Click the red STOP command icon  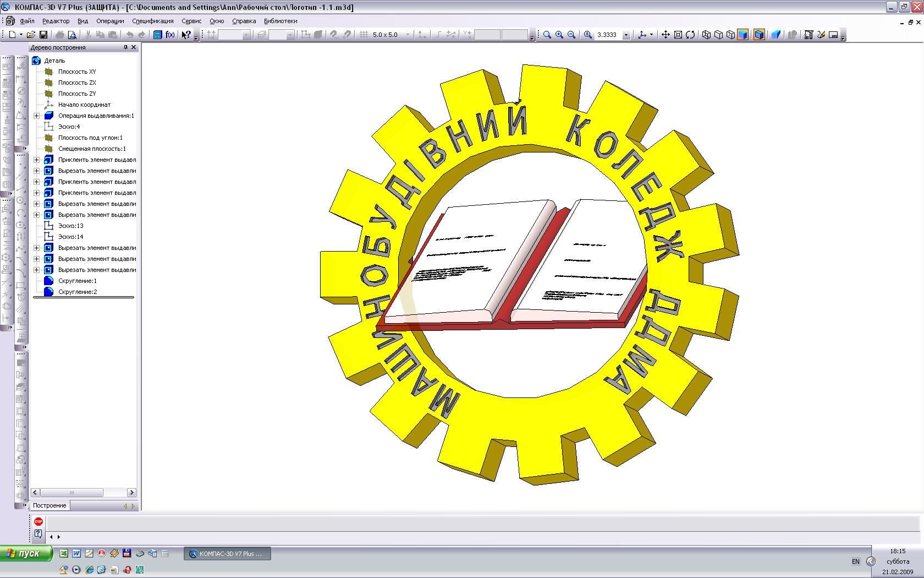[38, 521]
